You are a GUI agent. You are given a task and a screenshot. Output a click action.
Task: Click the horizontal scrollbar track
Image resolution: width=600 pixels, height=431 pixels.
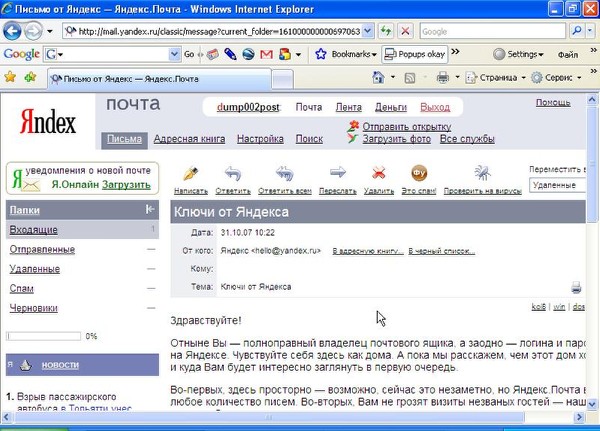click(268, 417)
